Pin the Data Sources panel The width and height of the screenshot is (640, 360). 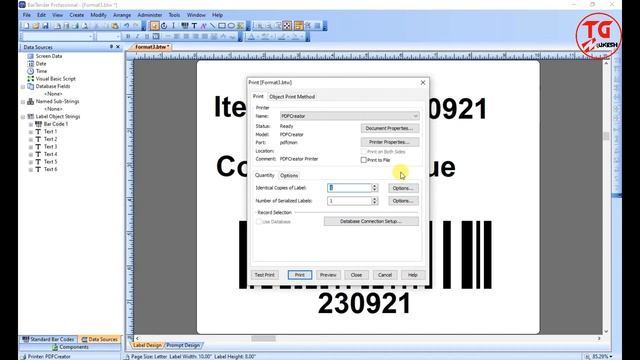coord(111,47)
